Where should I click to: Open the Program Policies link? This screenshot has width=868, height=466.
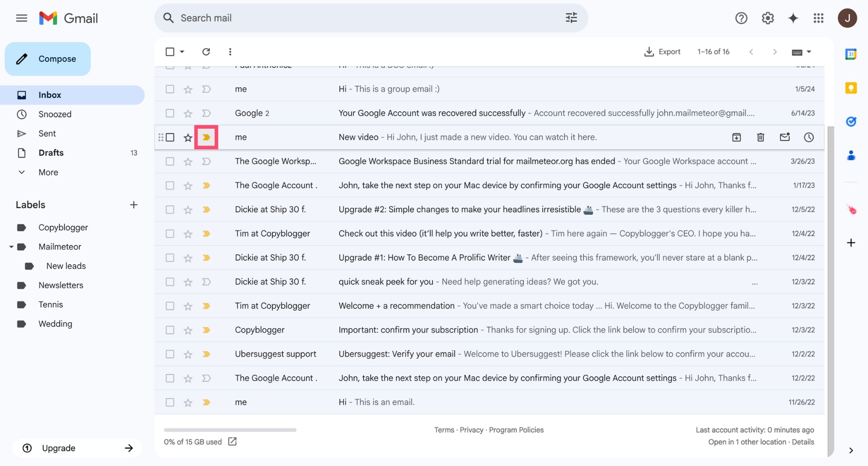coord(516,430)
